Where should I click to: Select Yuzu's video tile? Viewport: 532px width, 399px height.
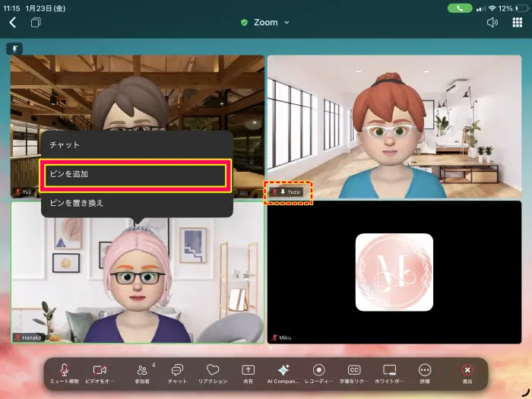point(394,127)
